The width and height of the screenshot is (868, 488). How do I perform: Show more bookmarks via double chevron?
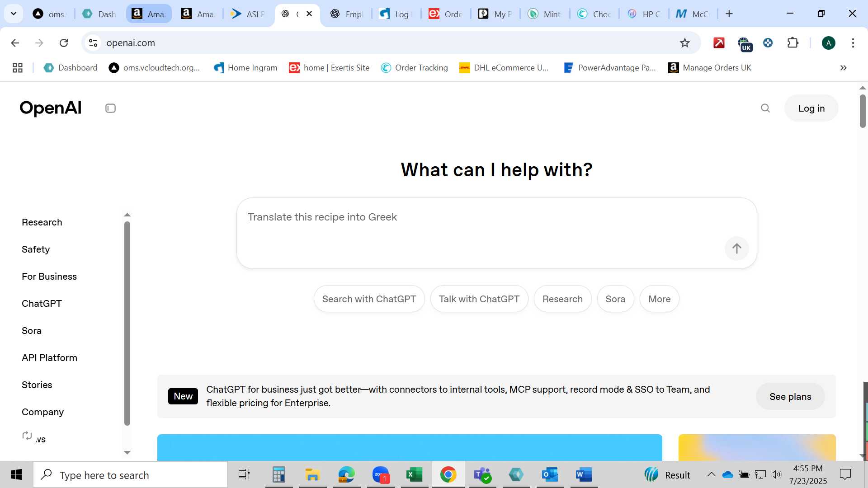coord(843,68)
